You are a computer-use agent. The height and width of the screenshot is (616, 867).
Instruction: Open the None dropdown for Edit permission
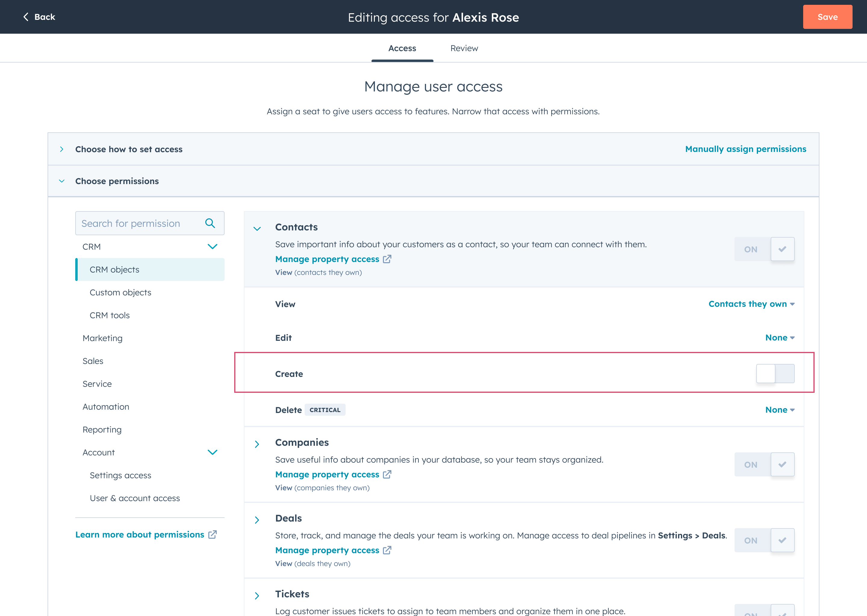coord(779,337)
